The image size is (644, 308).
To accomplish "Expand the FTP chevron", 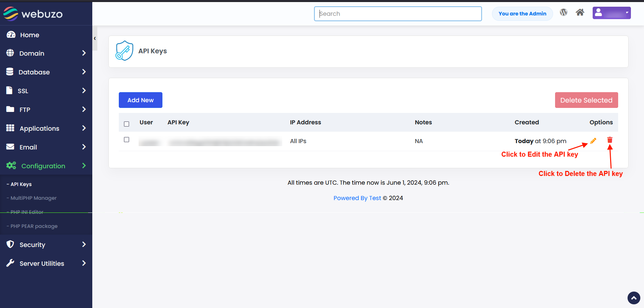I will [84, 109].
